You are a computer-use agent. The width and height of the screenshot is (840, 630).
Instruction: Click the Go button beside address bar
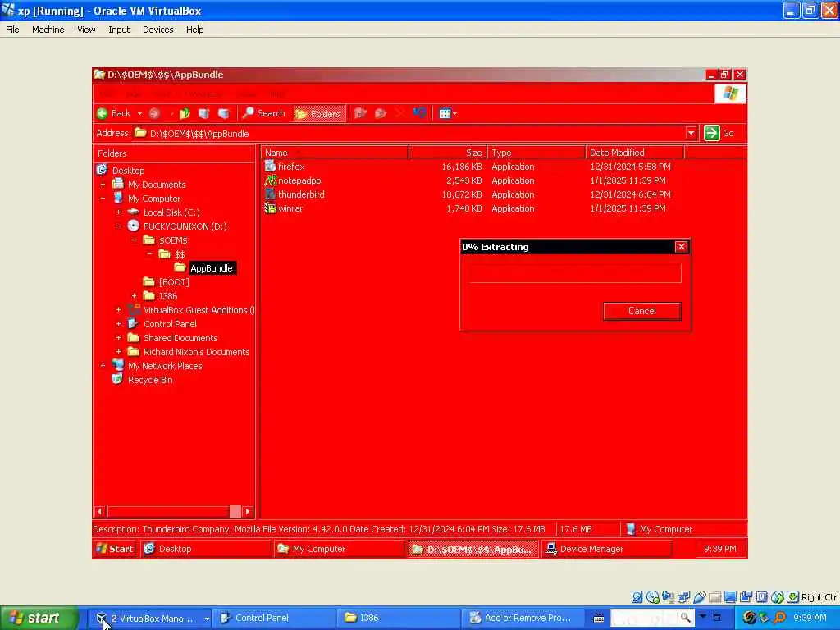click(719, 133)
